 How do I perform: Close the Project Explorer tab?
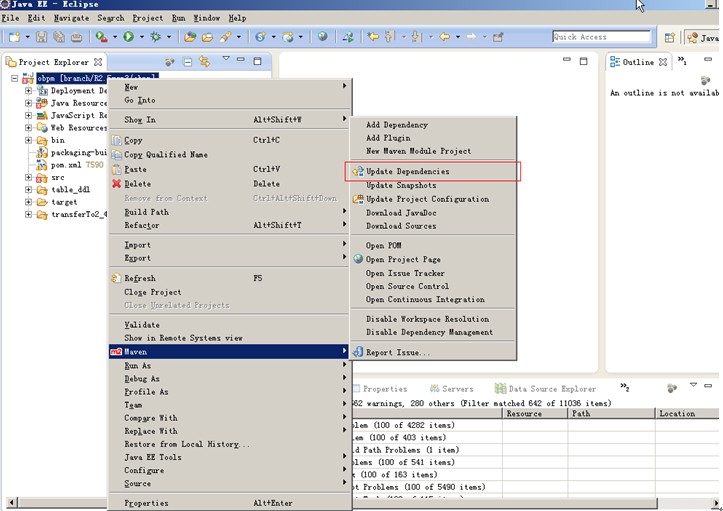(x=98, y=62)
